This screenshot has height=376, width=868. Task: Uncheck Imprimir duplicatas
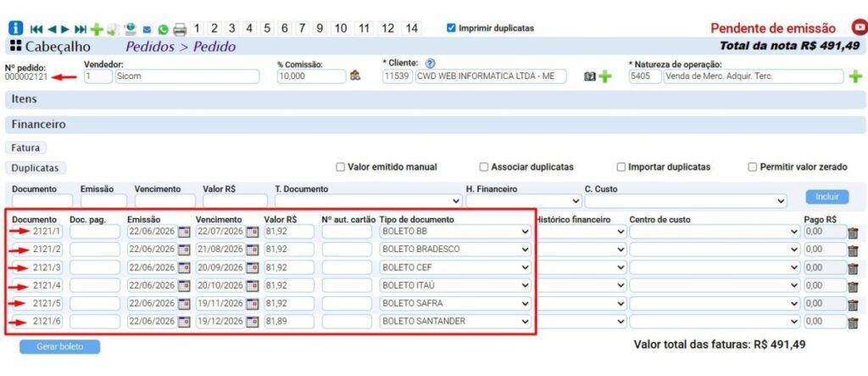[451, 28]
